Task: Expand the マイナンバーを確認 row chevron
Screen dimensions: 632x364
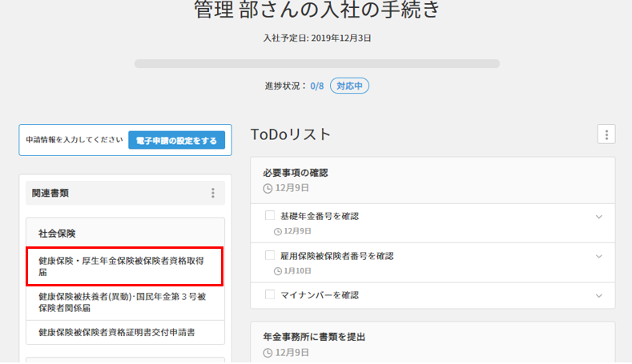Action: point(598,295)
